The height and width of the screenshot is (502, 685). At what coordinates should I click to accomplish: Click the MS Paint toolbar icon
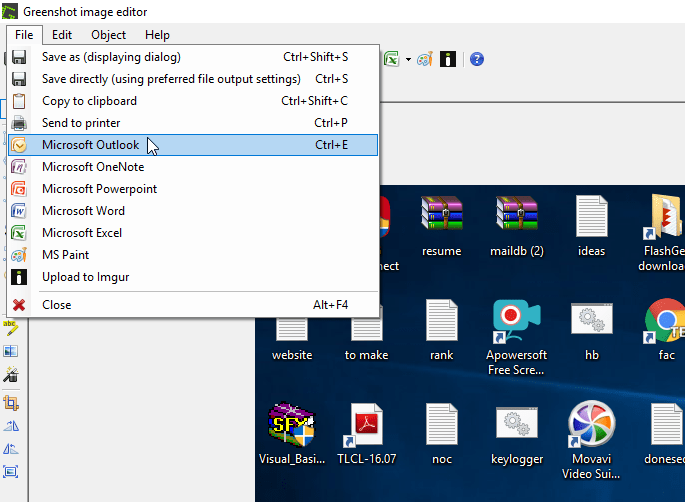click(x=425, y=59)
